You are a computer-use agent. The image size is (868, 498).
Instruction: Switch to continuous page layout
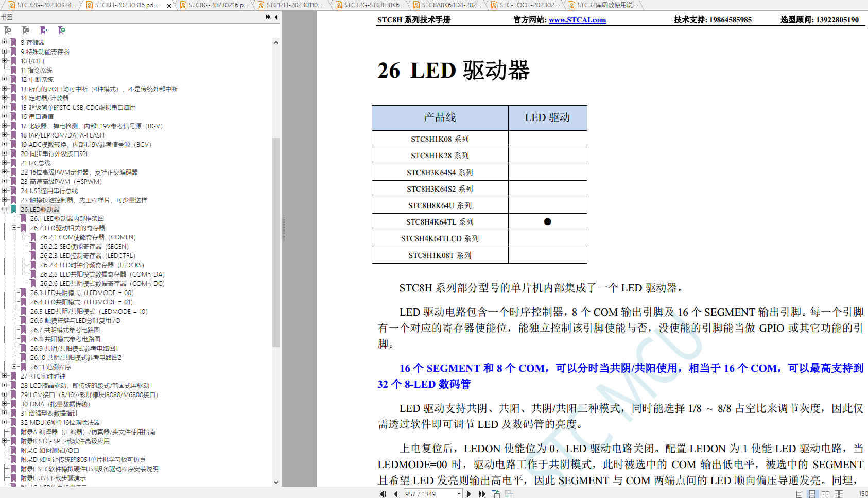pos(812,494)
